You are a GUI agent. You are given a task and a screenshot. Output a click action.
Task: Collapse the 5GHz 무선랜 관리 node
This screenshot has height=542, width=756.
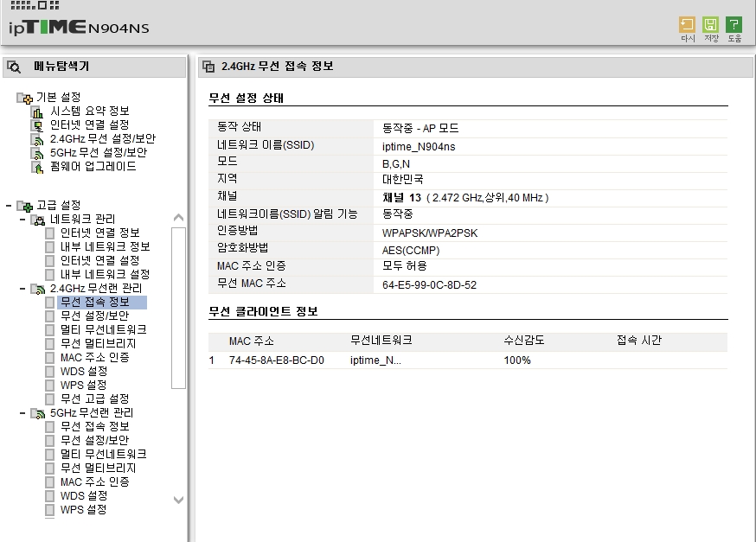click(22, 413)
